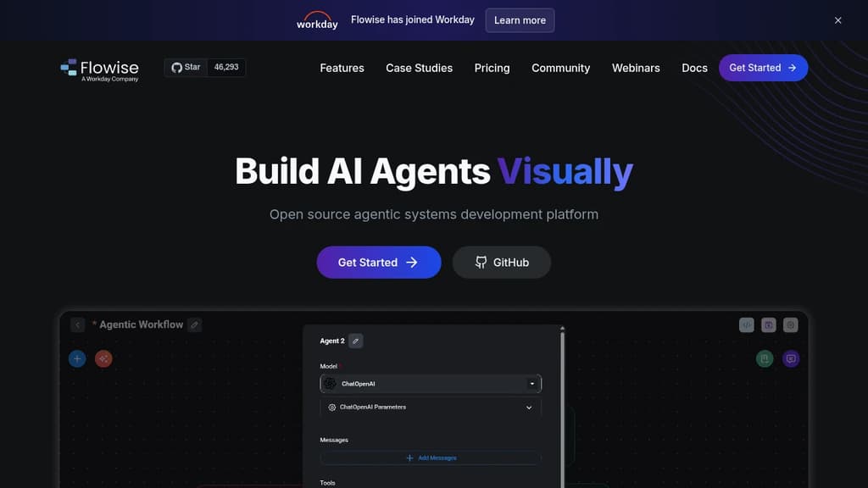
Task: Save the workflow using the save icon
Action: (767, 324)
